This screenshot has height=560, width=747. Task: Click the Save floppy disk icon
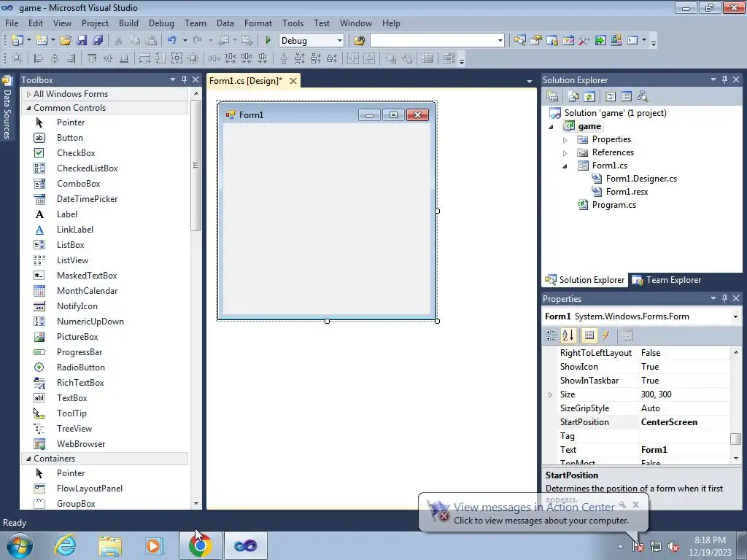(x=82, y=41)
